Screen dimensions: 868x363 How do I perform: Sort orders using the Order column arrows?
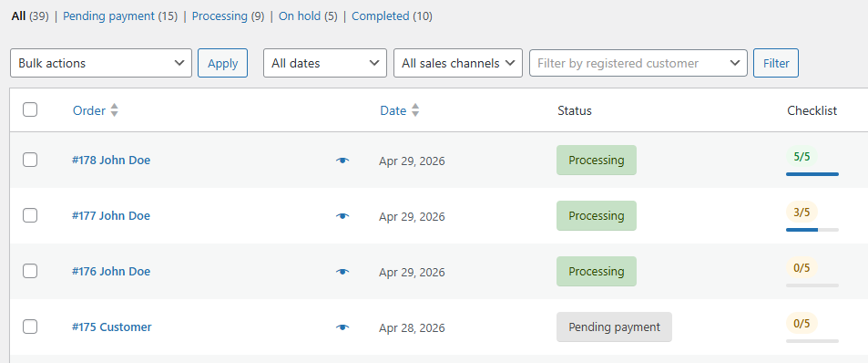pos(114,110)
